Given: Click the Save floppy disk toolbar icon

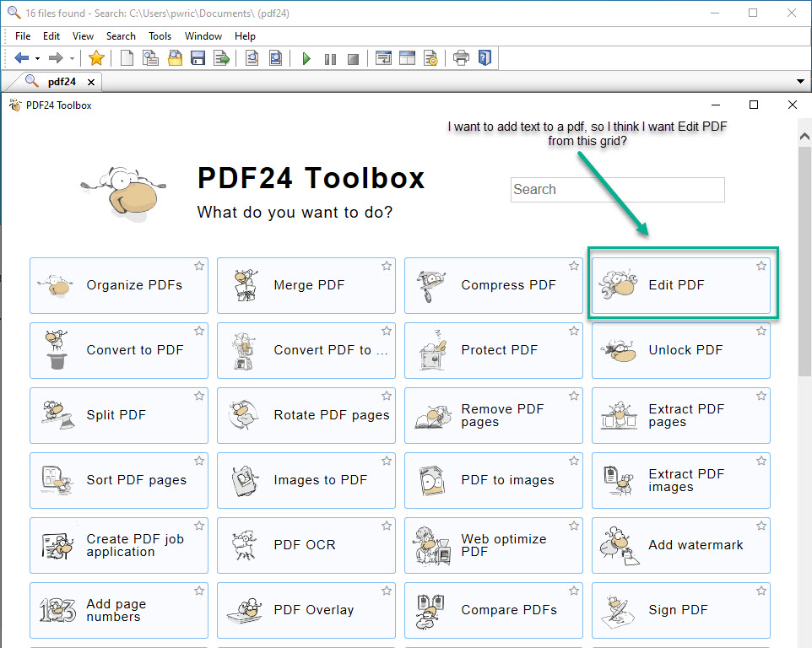Looking at the screenshot, I should (x=198, y=58).
